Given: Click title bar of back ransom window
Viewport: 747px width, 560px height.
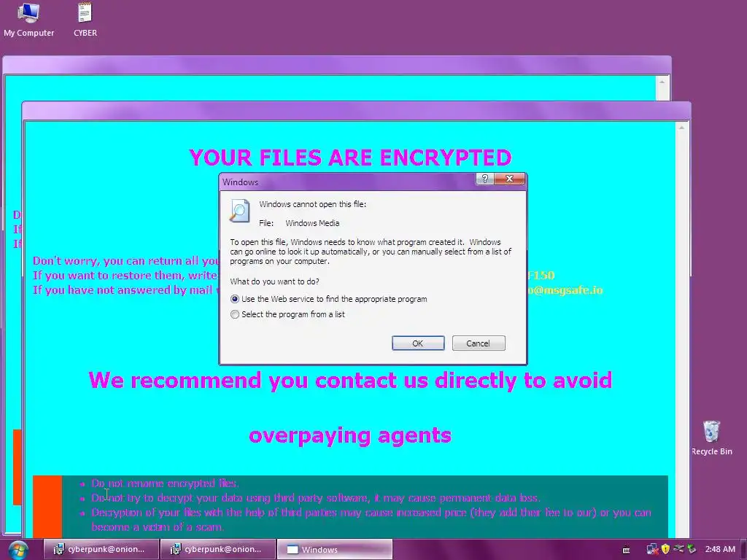Looking at the screenshot, I should [x=337, y=65].
